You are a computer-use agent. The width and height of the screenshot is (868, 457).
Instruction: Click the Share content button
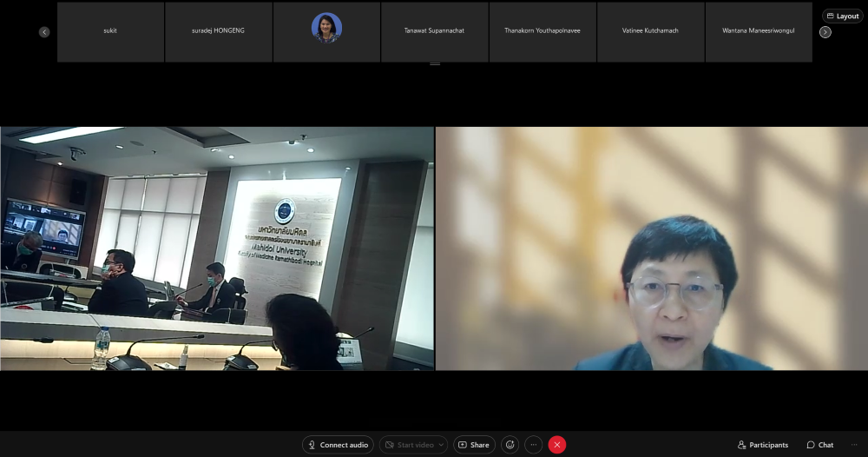click(x=474, y=445)
